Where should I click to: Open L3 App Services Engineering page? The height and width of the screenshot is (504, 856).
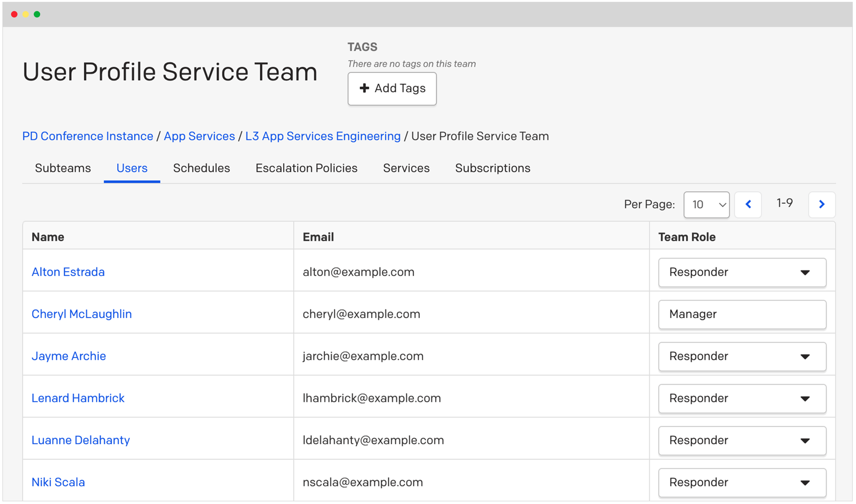[322, 136]
